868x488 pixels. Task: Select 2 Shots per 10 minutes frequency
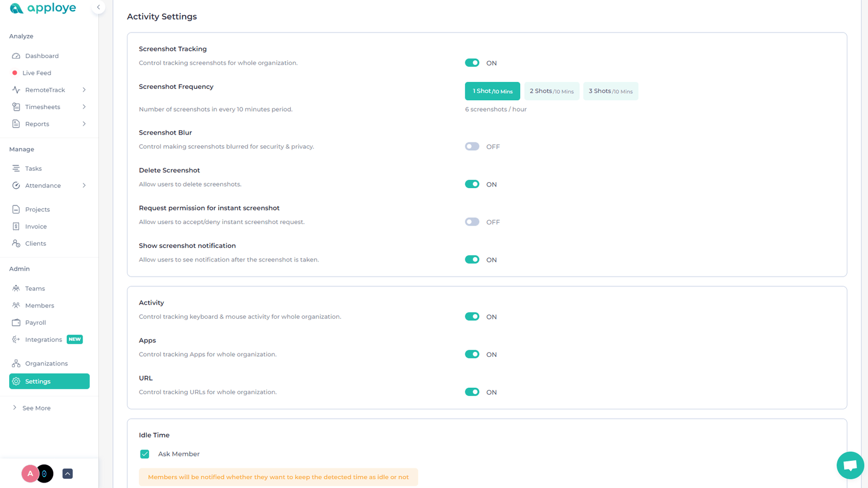(x=551, y=91)
